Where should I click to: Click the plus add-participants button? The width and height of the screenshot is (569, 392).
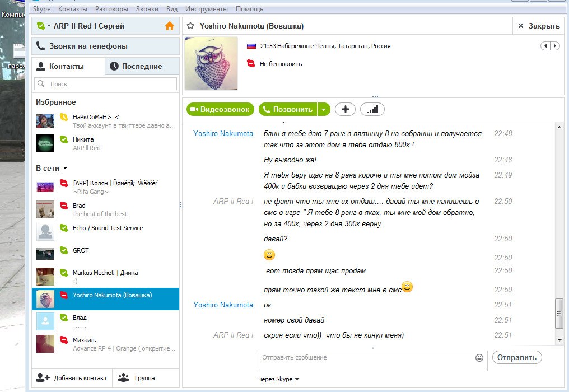pos(345,109)
